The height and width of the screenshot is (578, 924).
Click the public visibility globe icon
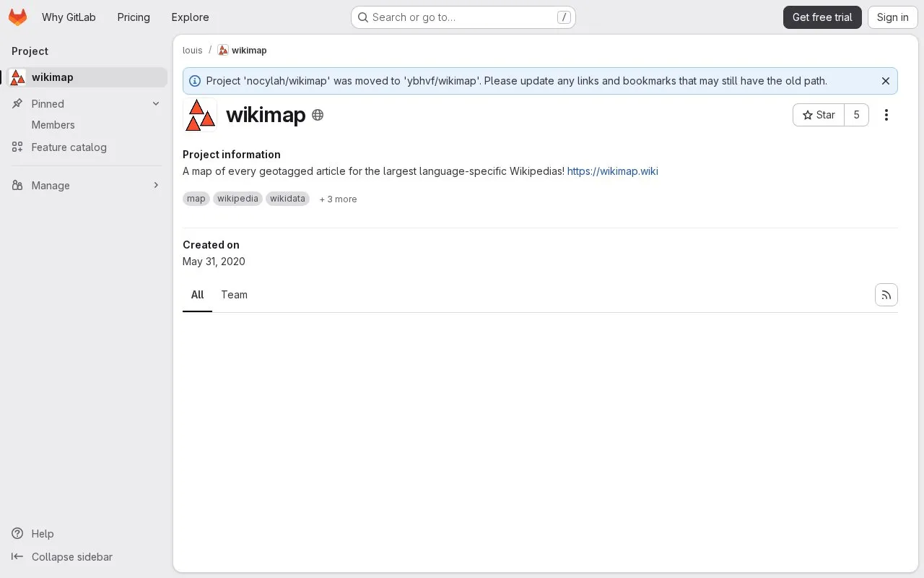[x=318, y=115]
